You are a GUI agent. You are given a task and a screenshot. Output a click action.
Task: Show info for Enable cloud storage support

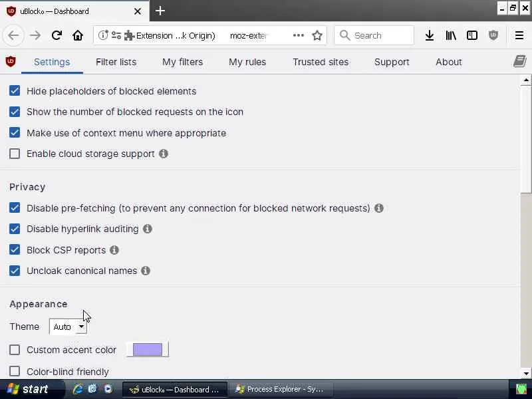(164, 154)
